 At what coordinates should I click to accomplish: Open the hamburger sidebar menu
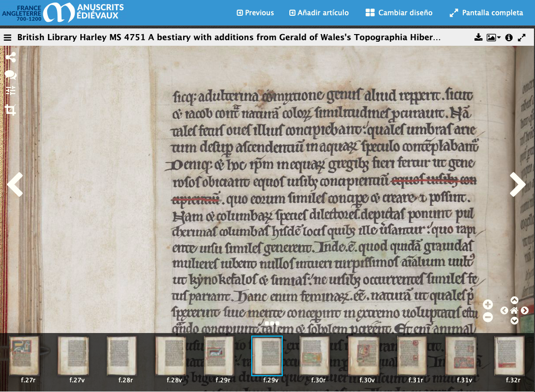8,38
